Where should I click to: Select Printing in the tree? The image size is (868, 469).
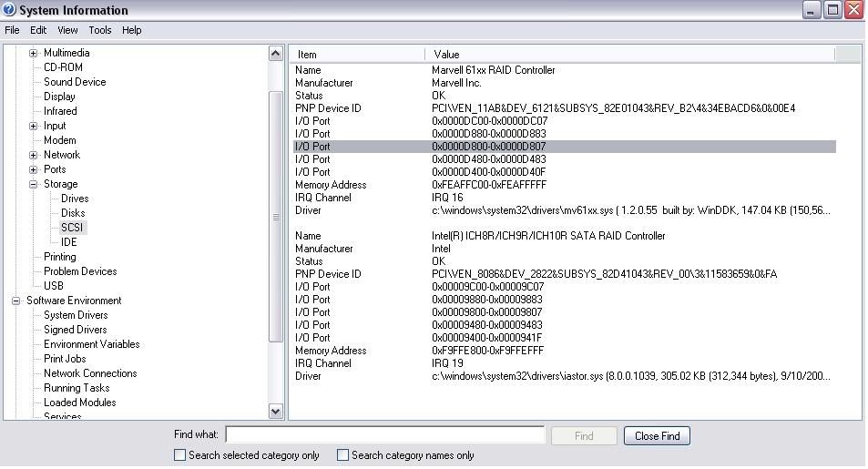[60, 257]
